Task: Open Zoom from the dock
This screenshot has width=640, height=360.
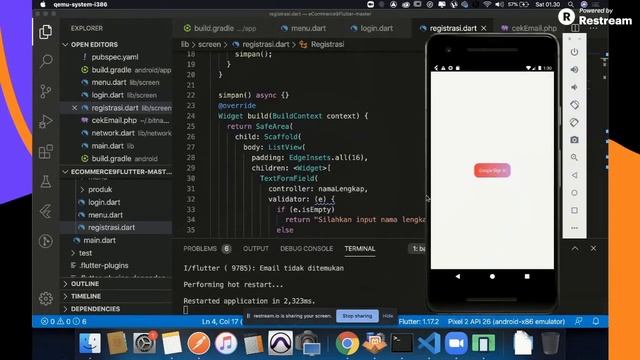Action: 456,343
